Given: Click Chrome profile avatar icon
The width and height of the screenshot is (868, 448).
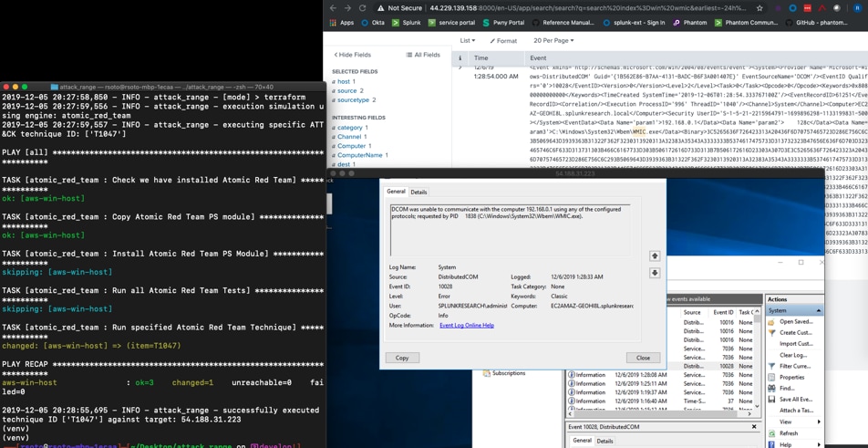Looking at the screenshot, I should pyautogui.click(x=857, y=8).
